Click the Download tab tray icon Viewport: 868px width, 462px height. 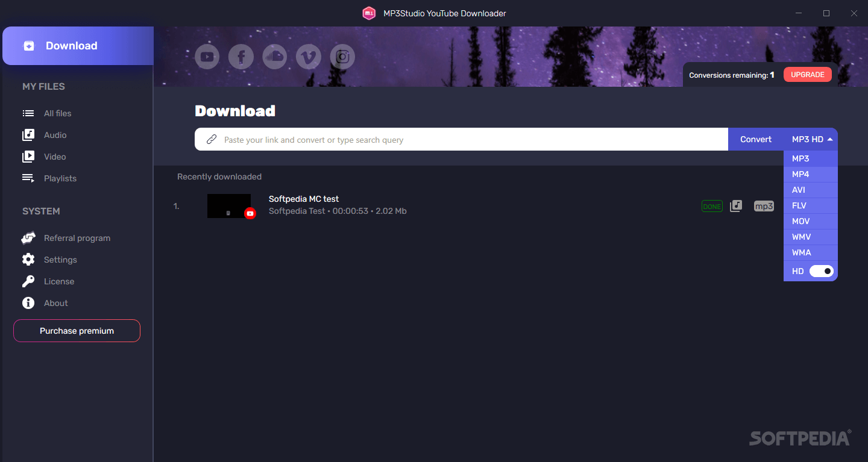[x=29, y=46]
